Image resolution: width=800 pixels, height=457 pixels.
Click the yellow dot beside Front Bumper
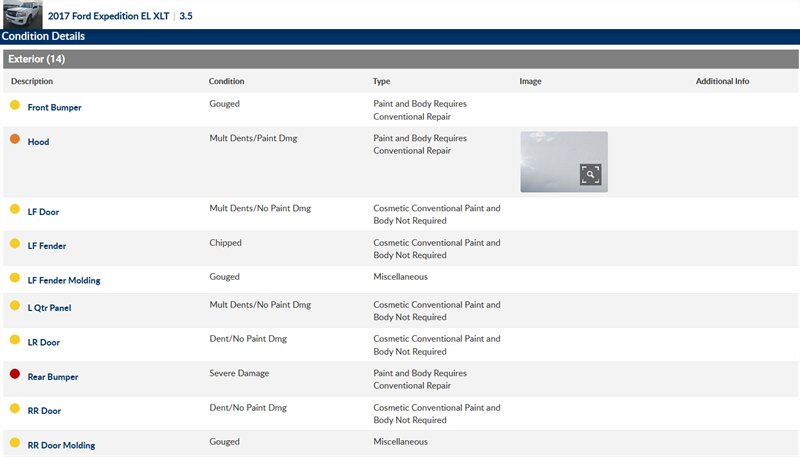click(x=15, y=105)
